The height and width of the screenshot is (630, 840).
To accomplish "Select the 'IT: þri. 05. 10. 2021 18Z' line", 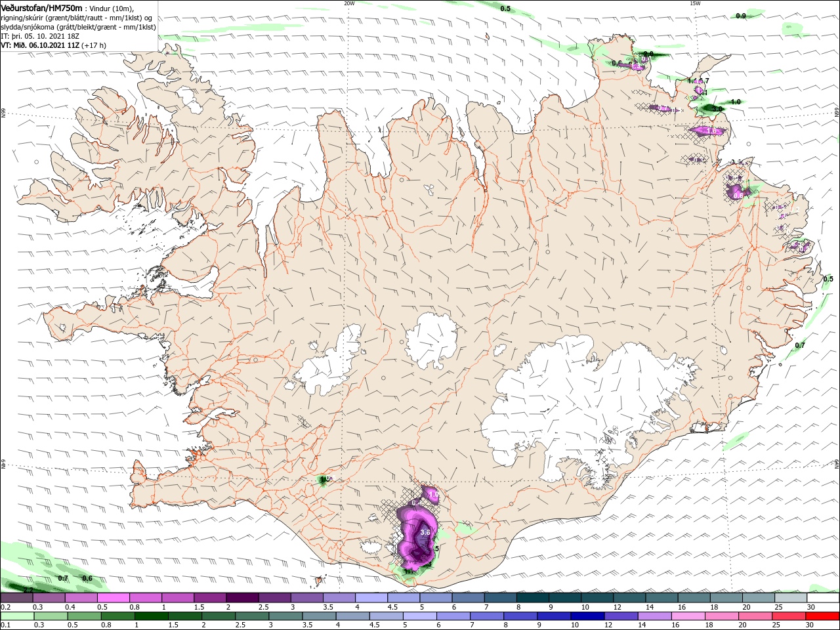I will click(40, 36).
